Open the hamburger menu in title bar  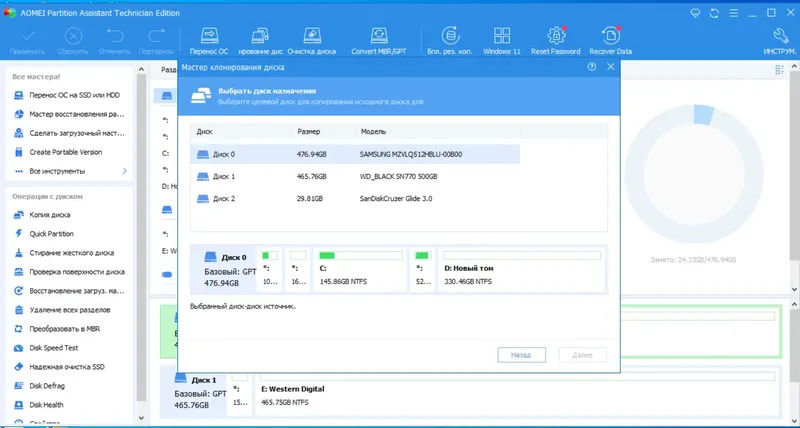(x=733, y=13)
